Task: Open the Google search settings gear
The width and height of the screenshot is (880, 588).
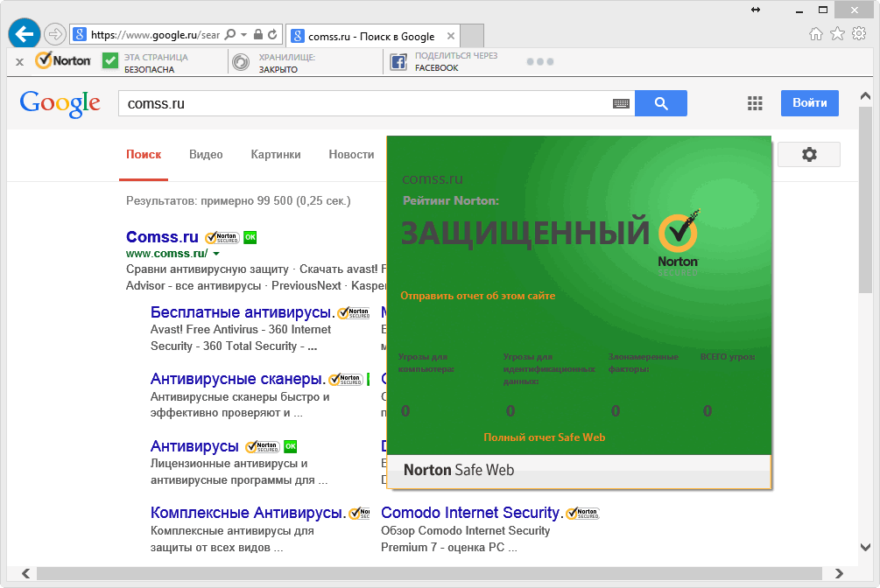Action: click(809, 154)
